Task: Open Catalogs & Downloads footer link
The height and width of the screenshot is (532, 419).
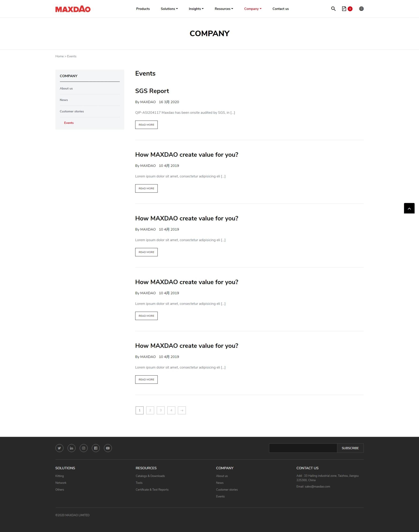Action: (x=150, y=476)
